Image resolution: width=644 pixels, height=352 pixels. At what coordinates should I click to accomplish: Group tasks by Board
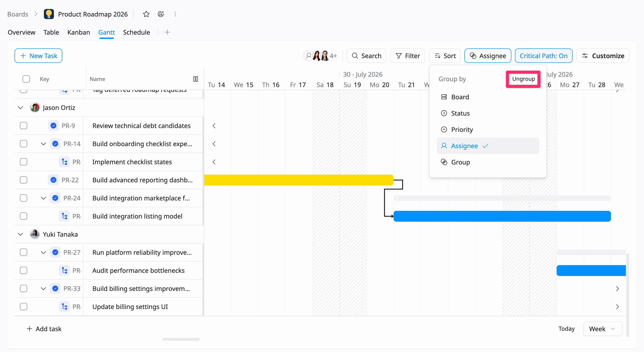488,97
